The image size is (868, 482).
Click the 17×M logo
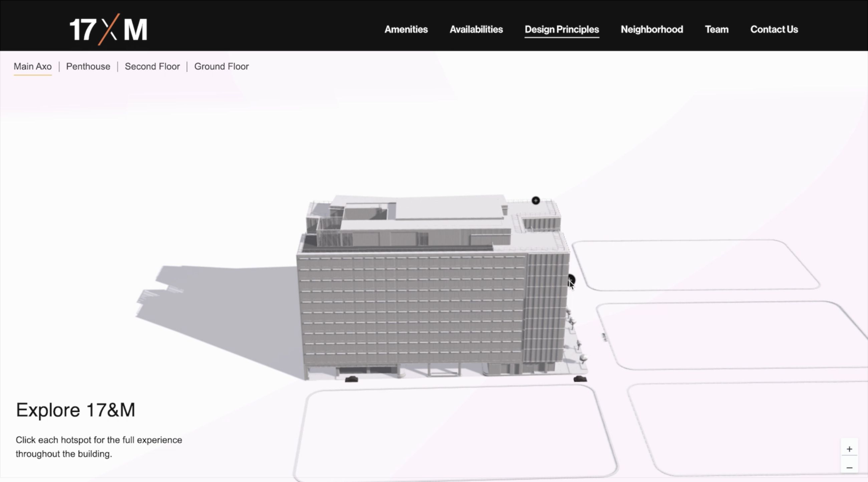108,28
